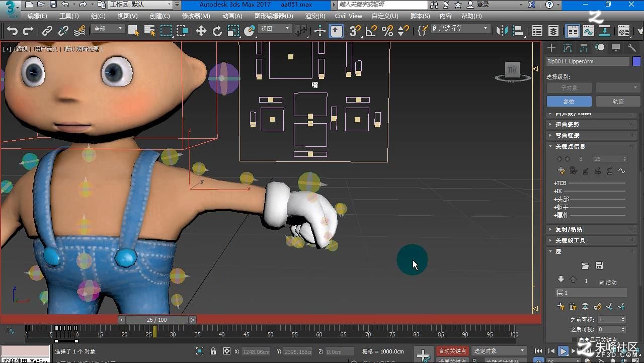
Task: Click Set Key icon in 关键点信息
Action: (x=561, y=171)
